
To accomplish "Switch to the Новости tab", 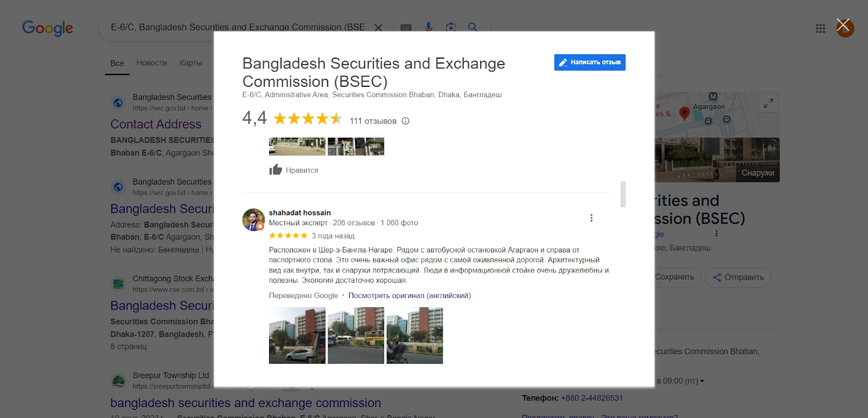I will pyautogui.click(x=152, y=63).
